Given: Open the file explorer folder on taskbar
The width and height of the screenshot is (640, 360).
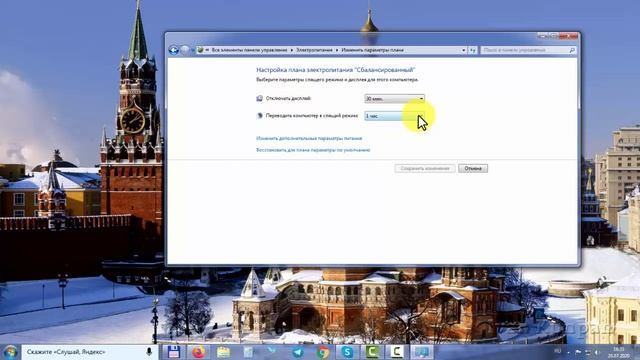Looking at the screenshot, I should (x=223, y=352).
